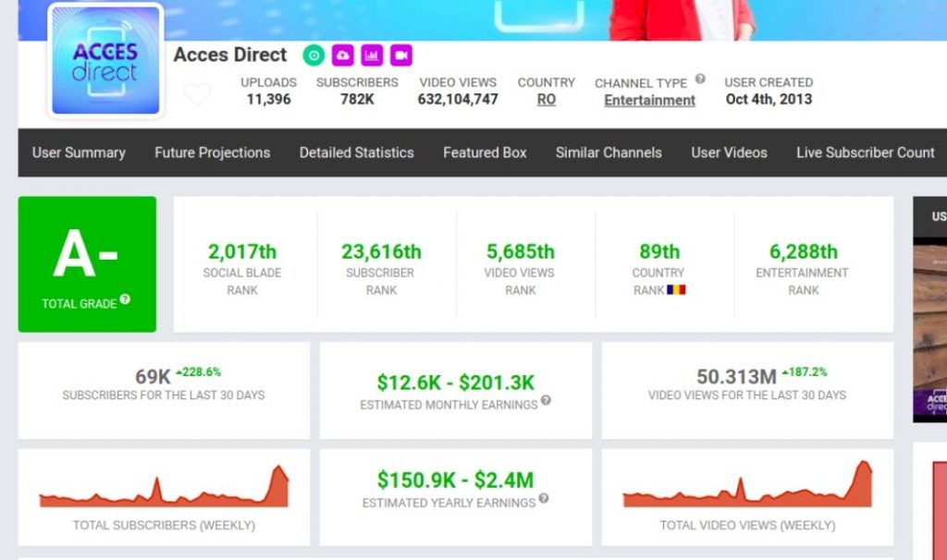Screen dimensions: 947x560
Task: Click help icon for Estimated Monthly Earnings
Action: [546, 401]
